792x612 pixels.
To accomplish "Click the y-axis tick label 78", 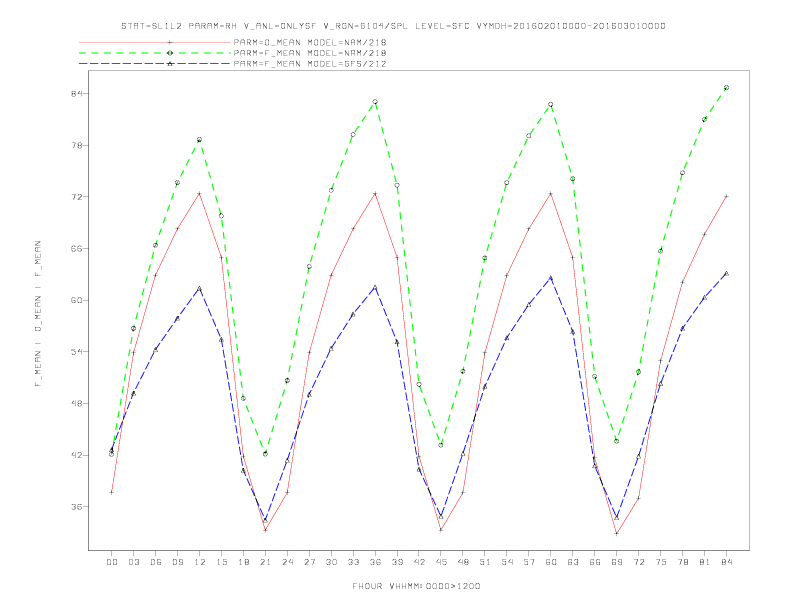I will coord(78,145).
